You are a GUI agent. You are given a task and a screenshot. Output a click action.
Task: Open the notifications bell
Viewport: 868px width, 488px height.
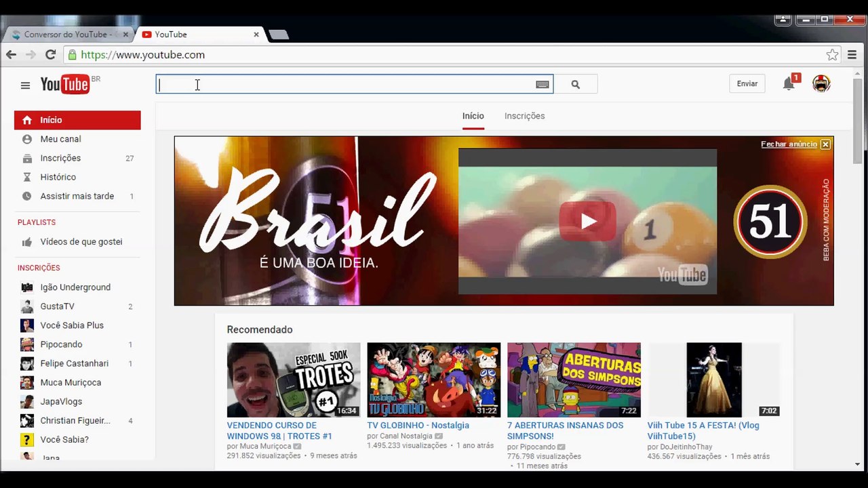click(789, 84)
